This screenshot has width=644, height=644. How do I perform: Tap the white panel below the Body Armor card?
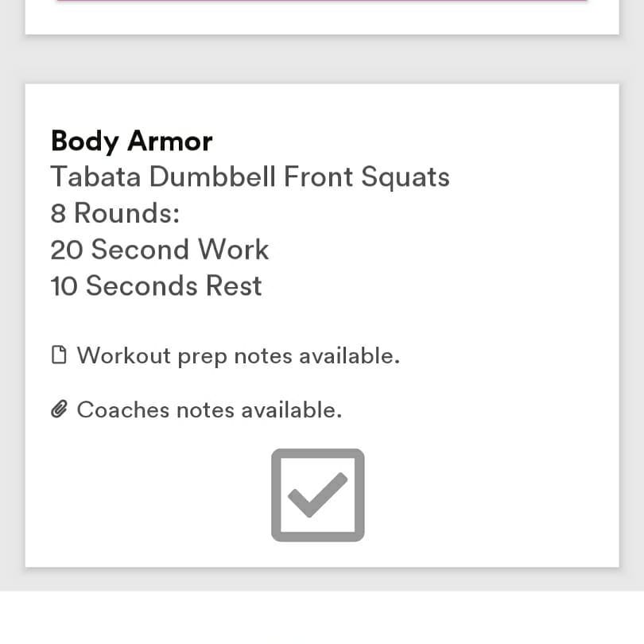point(321,618)
